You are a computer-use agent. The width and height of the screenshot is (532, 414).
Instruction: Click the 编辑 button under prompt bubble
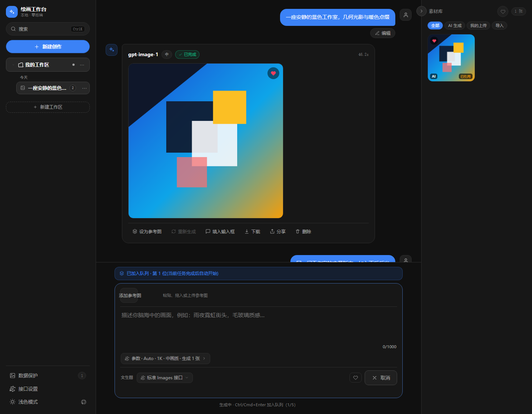tap(383, 33)
